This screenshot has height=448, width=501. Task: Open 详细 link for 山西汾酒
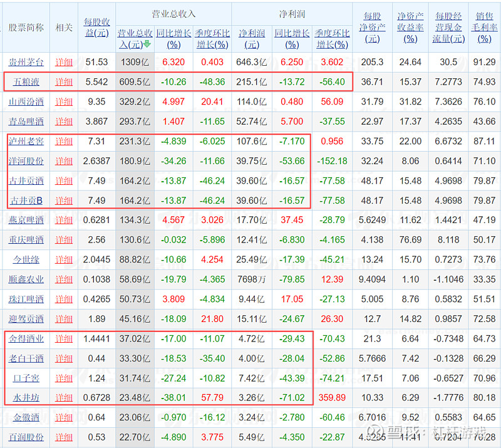click(x=64, y=102)
